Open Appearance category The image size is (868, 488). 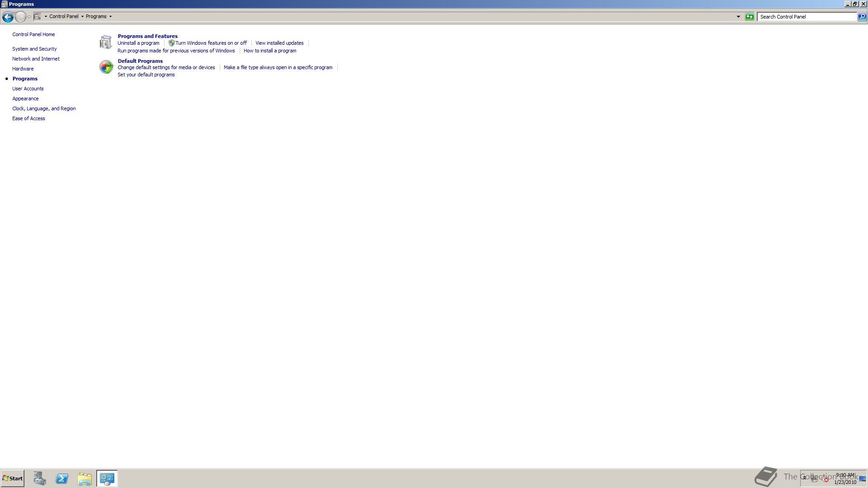(25, 99)
